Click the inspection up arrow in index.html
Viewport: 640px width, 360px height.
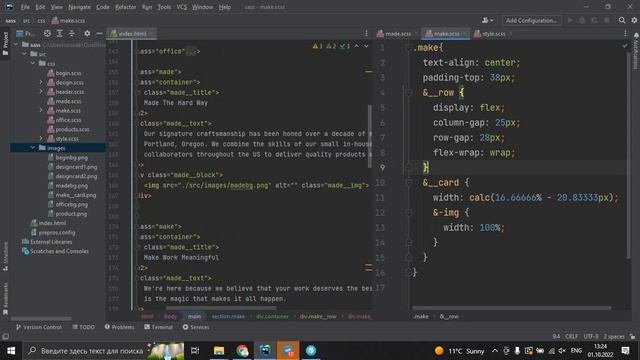tap(357, 46)
